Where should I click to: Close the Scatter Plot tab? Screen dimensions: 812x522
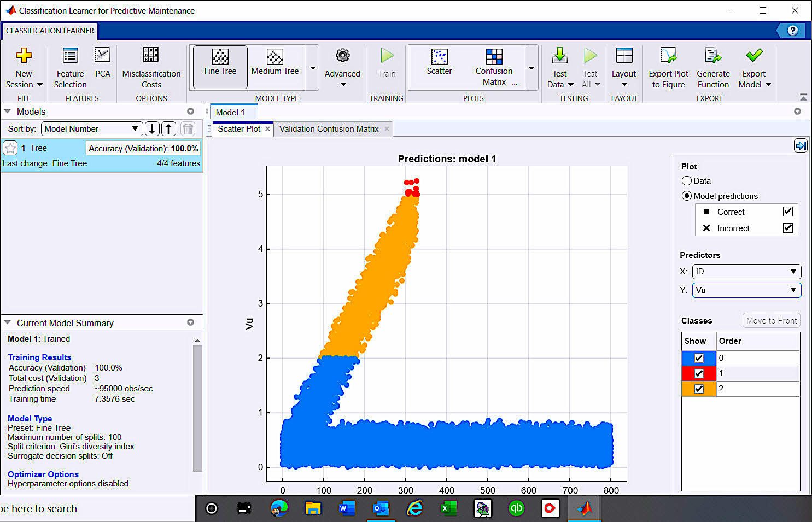tap(267, 129)
